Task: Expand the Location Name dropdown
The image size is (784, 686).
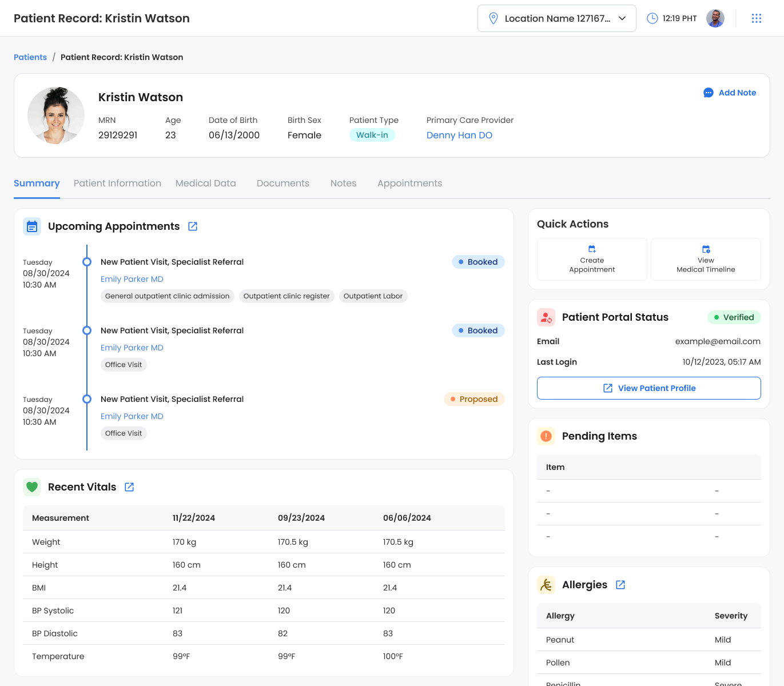Action: (622, 18)
